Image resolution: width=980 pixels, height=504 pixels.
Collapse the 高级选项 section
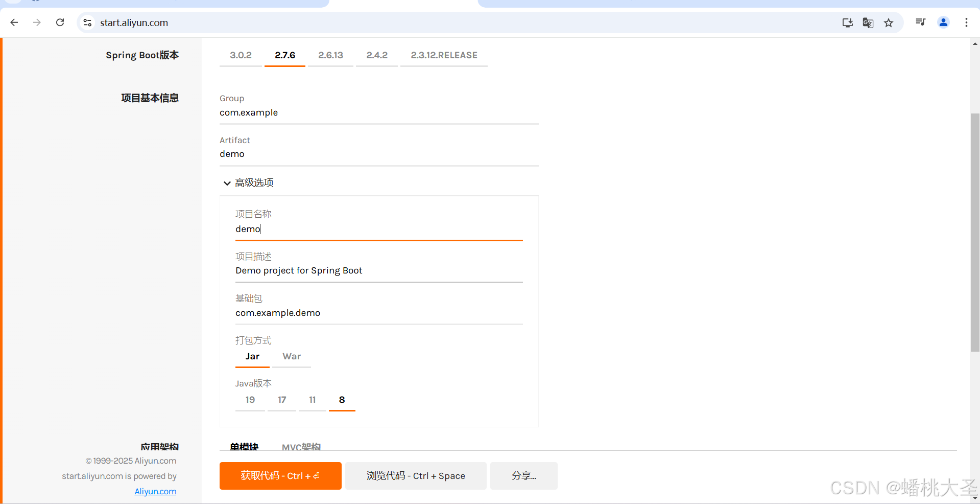click(249, 182)
